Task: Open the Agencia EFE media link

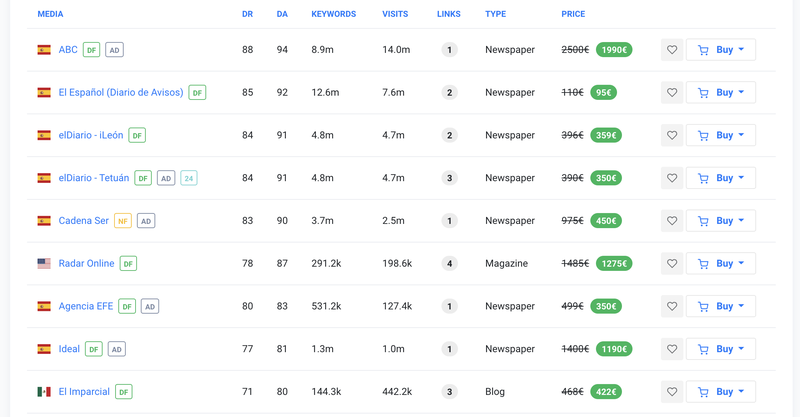Action: 86,306
